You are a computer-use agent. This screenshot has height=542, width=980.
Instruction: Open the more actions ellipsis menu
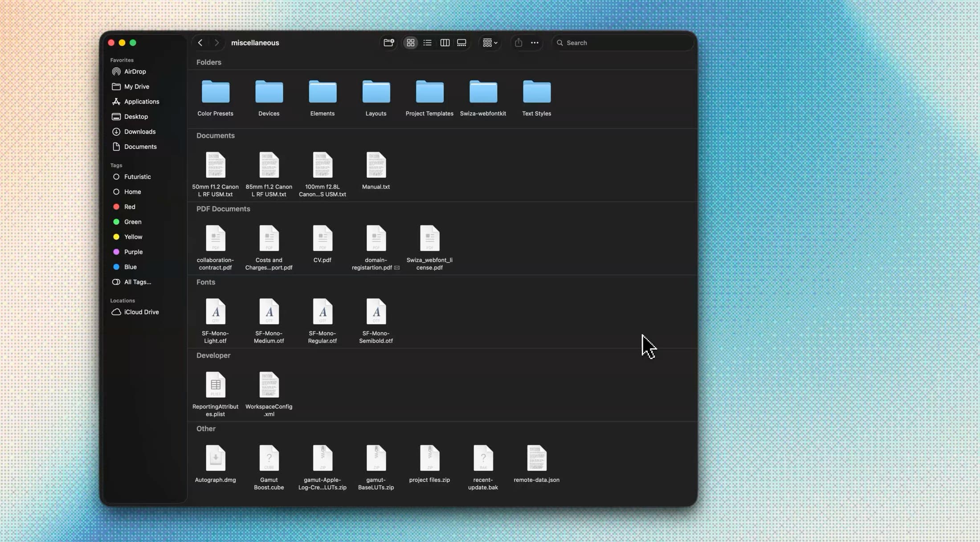click(x=535, y=43)
